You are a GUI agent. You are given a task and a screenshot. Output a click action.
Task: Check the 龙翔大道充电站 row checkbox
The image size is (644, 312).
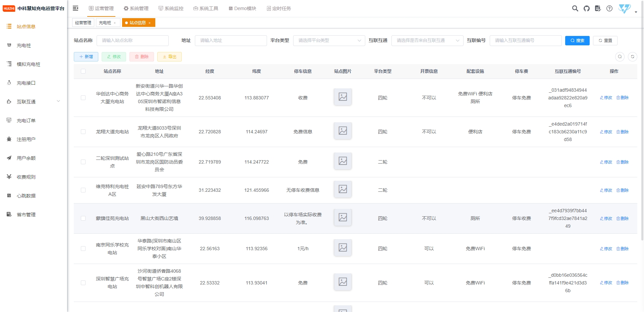click(83, 132)
